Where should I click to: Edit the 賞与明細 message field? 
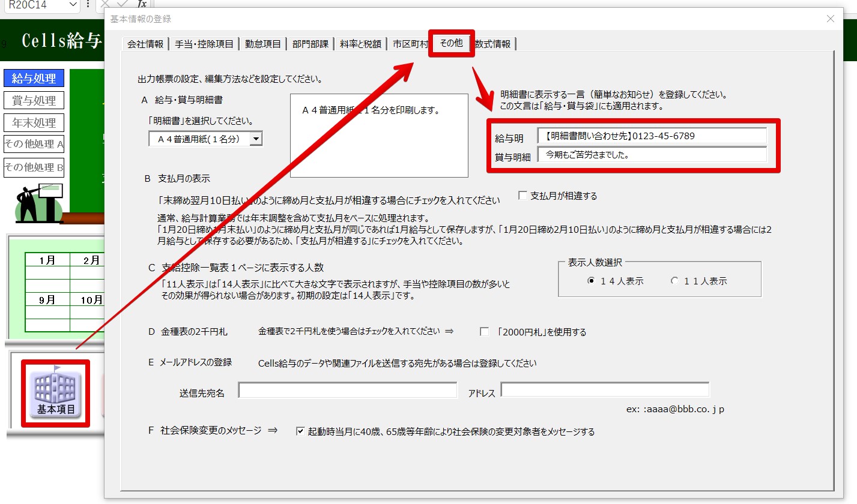coord(652,155)
